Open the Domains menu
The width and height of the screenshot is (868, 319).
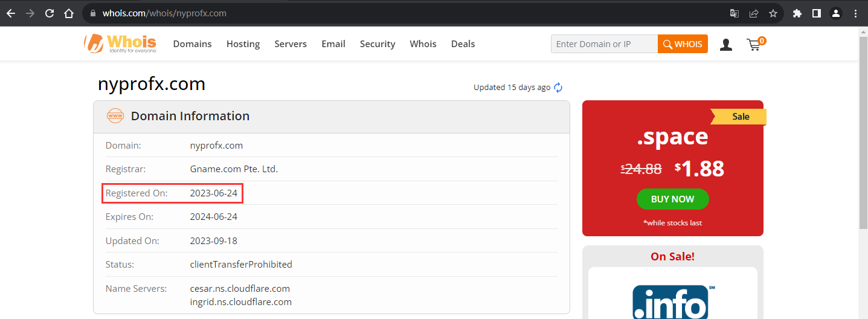[192, 44]
